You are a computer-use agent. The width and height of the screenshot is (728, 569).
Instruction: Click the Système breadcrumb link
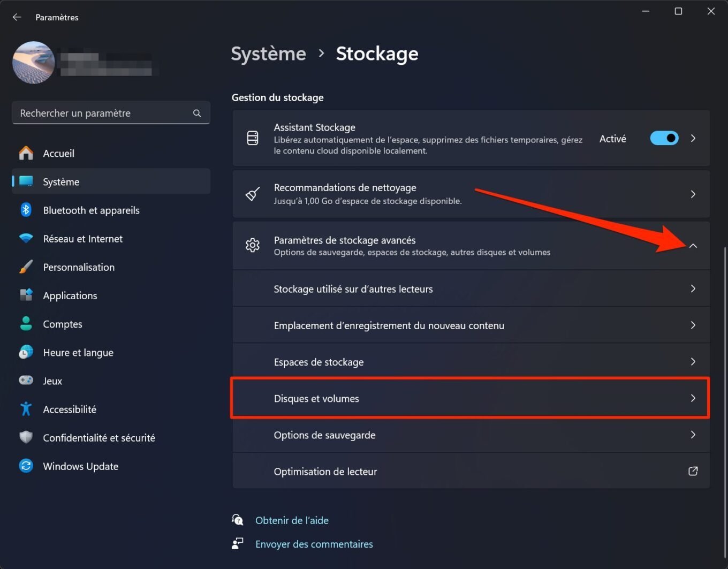click(268, 54)
